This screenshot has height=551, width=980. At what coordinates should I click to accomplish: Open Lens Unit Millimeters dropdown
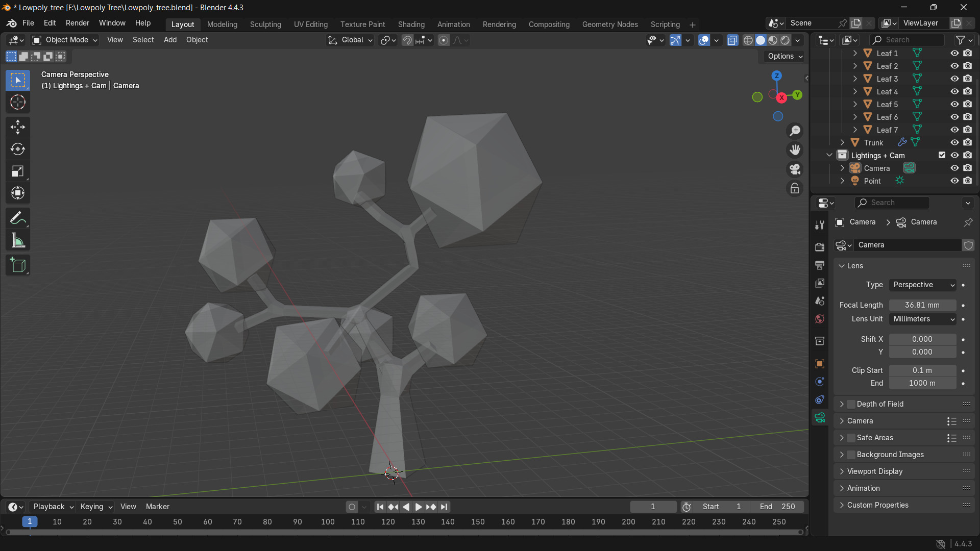pyautogui.click(x=923, y=319)
